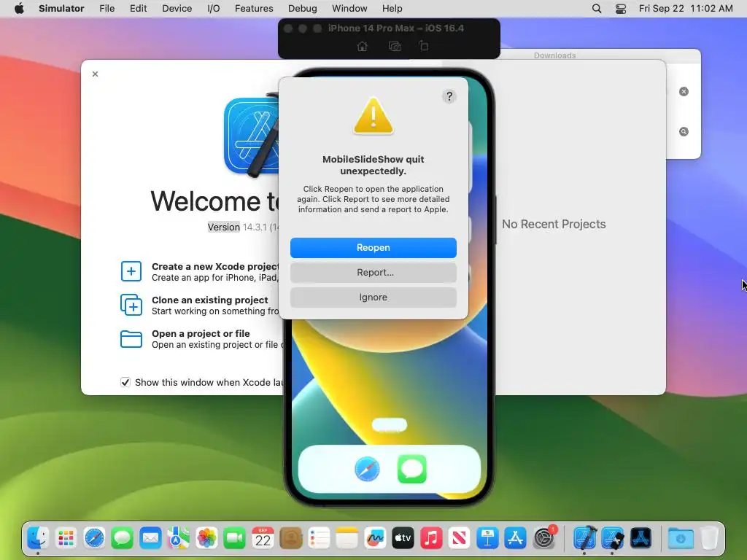This screenshot has width=747, height=560.
Task: Open Music from the Dock
Action: (x=431, y=538)
